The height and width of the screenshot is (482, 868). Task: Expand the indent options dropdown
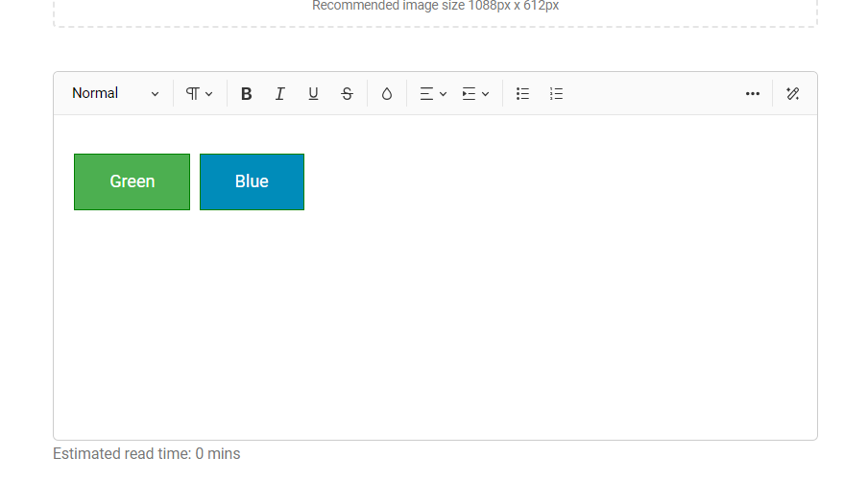point(475,93)
